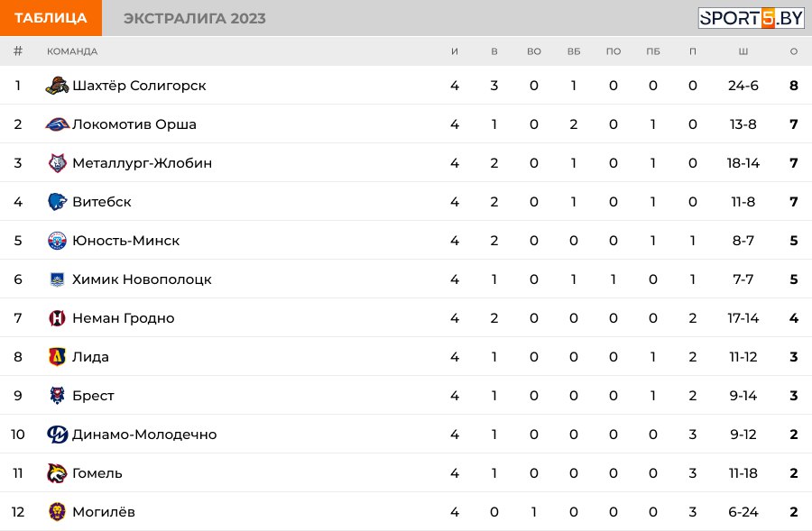Click the Юность-Минск round logo
This screenshot has height=531, width=812.
tap(58, 241)
